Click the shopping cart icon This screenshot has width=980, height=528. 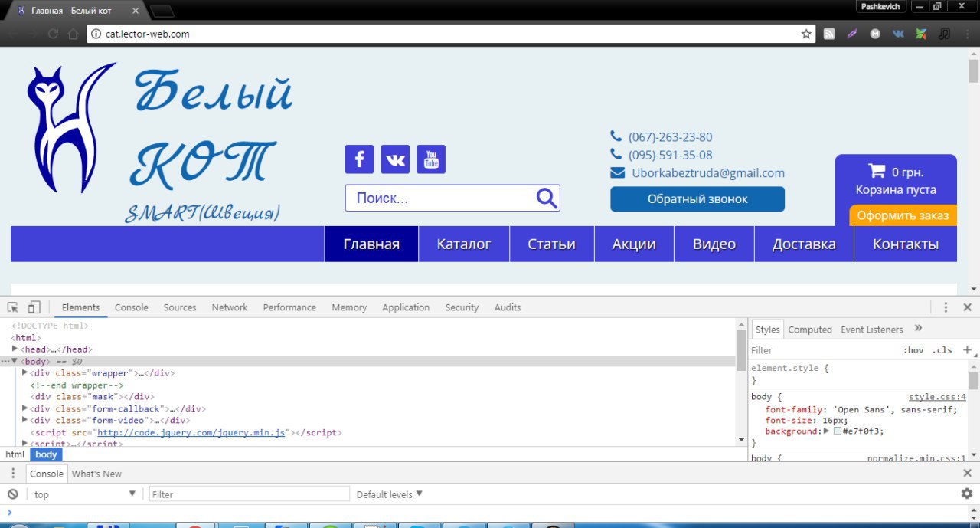click(876, 171)
